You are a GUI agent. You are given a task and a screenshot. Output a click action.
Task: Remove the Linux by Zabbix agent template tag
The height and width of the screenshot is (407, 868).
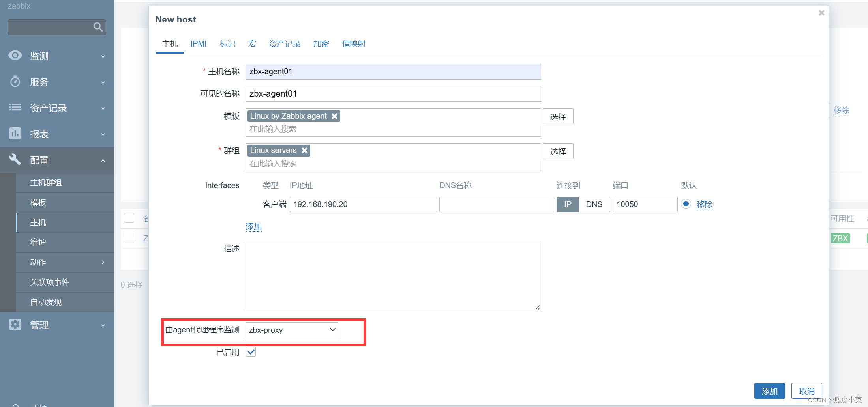pyautogui.click(x=334, y=116)
